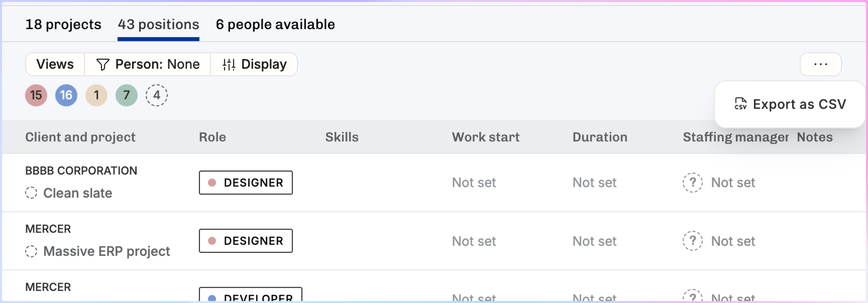Click the question mark avatar in Massive ERP row
Screen dimensions: 868x303
tap(692, 241)
